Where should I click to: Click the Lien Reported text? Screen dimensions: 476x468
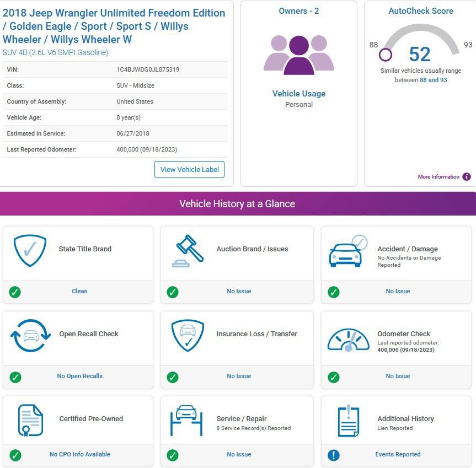[x=395, y=428]
